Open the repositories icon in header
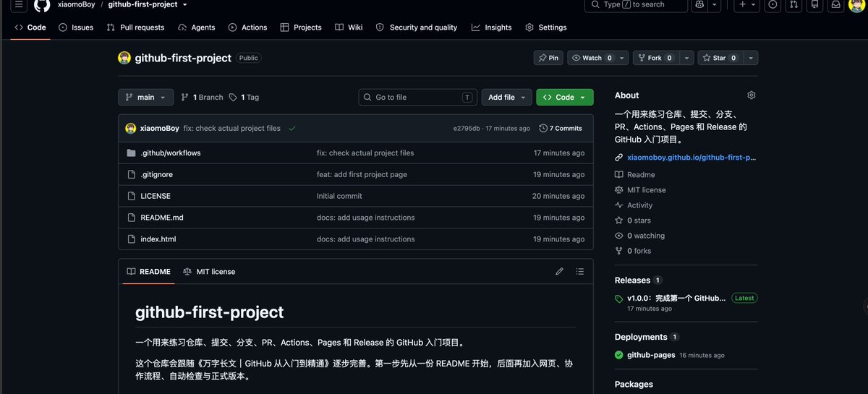This screenshot has height=394, width=868. coord(815,4)
